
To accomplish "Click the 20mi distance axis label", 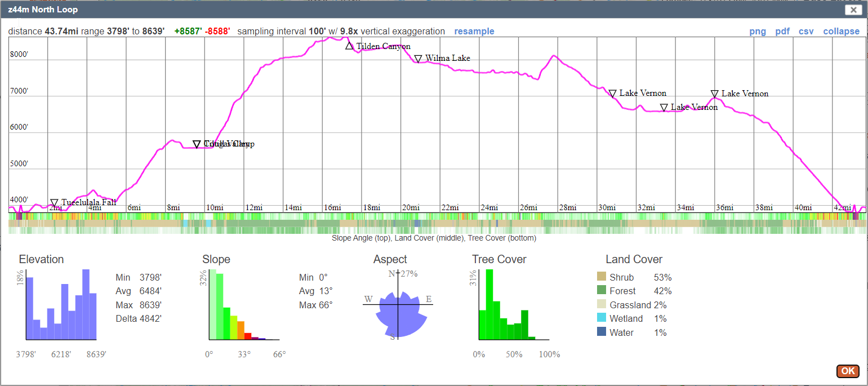I will click(x=411, y=207).
